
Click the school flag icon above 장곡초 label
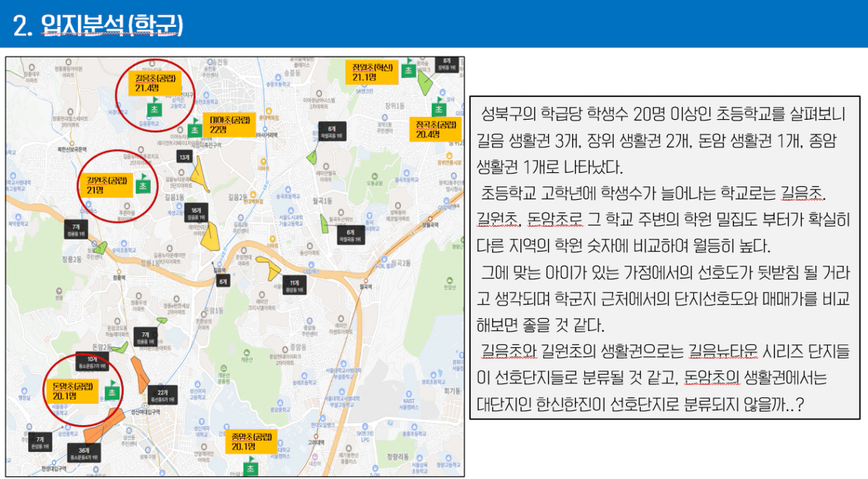(439, 109)
